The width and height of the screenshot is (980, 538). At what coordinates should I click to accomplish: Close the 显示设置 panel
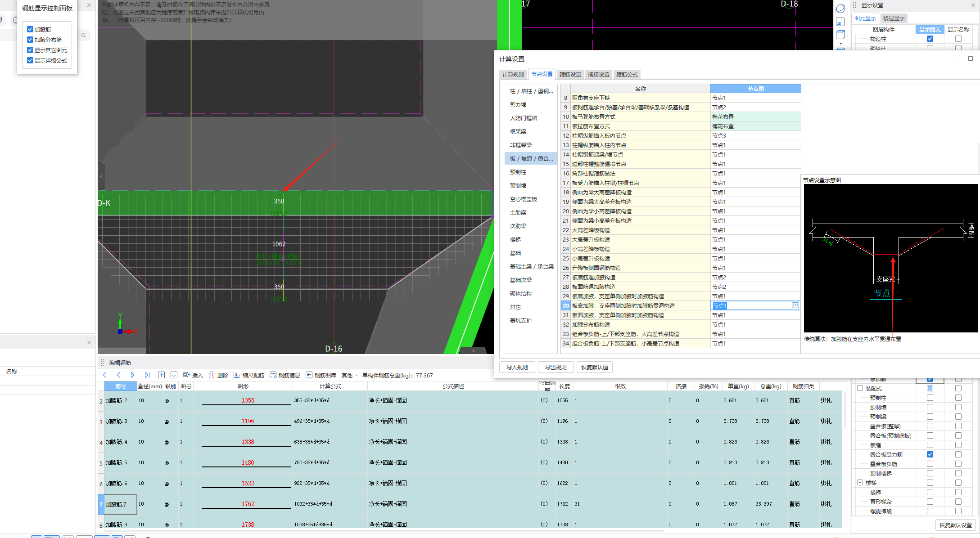click(973, 5)
